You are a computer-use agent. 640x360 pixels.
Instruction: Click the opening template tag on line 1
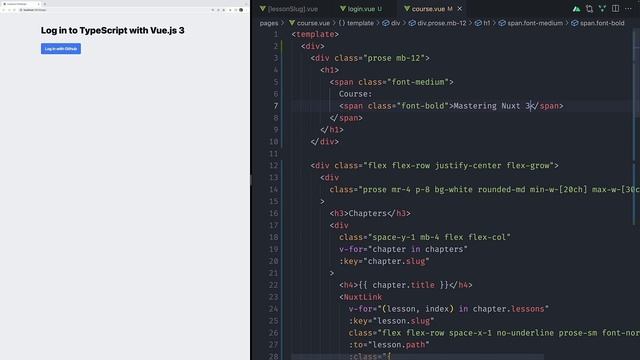pos(315,34)
